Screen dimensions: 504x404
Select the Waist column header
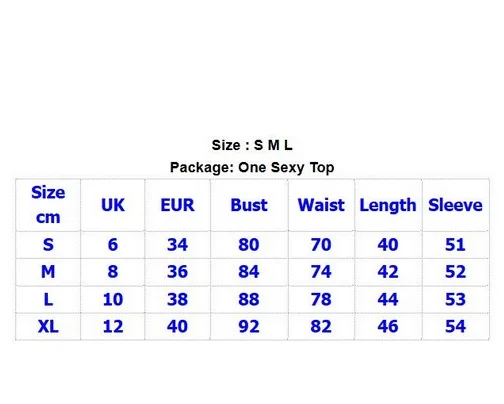click(321, 205)
